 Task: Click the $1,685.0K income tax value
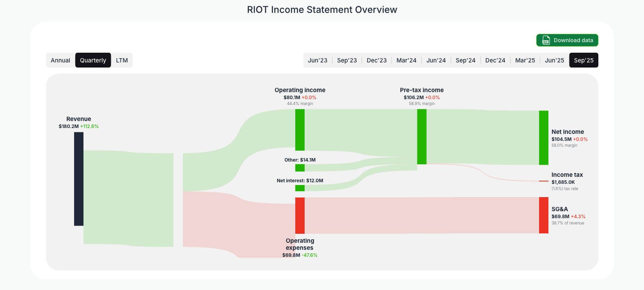click(x=563, y=182)
